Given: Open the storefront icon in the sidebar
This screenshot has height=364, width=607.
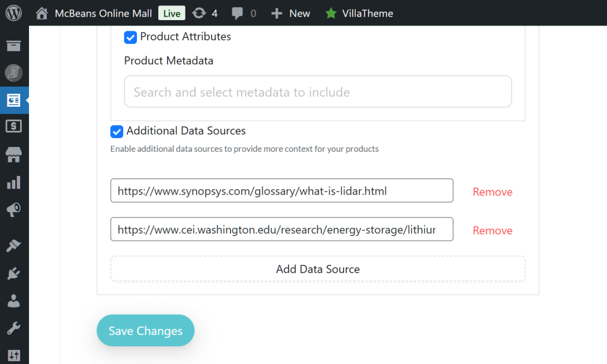Looking at the screenshot, I should tap(14, 155).
